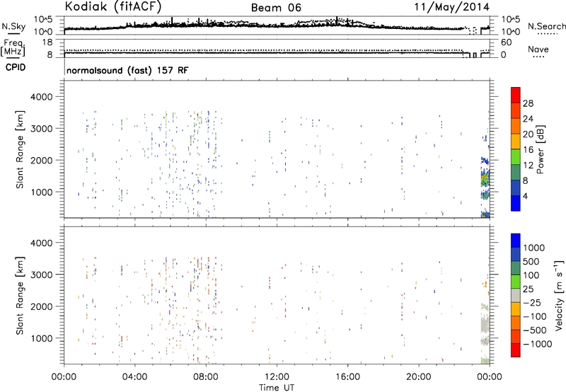Select the "Beam 06" header label
Viewport: 566px width, 392px height.
click(276, 8)
